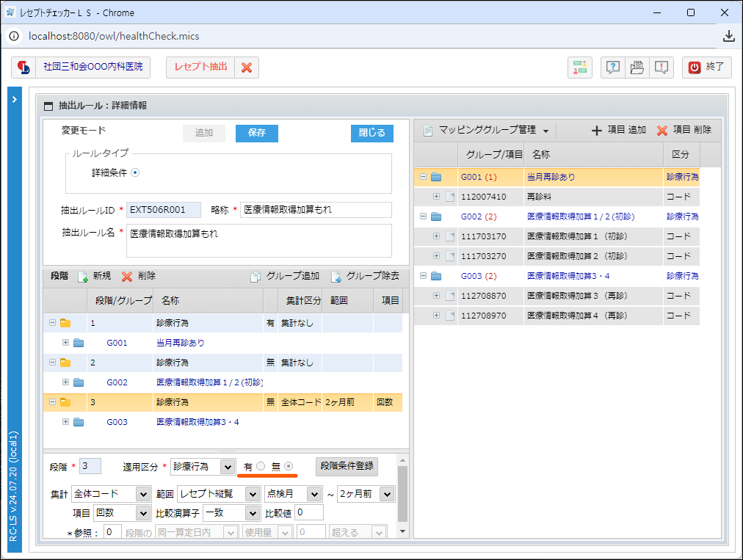Click the site info icon beside URL

pos(14,36)
